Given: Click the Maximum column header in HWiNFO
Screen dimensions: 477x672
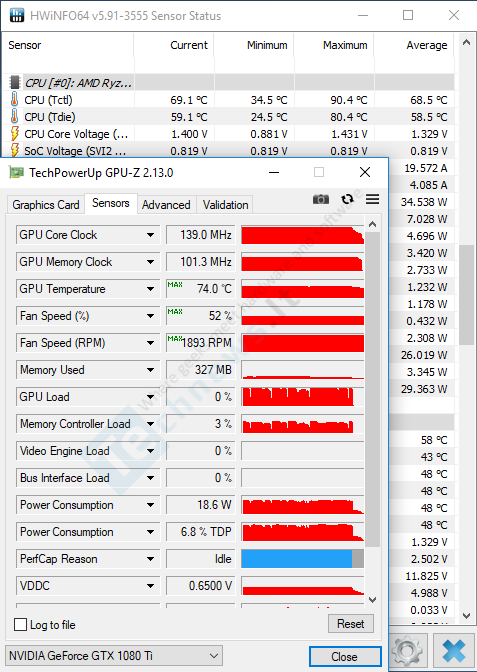Looking at the screenshot, I should pyautogui.click(x=334, y=45).
